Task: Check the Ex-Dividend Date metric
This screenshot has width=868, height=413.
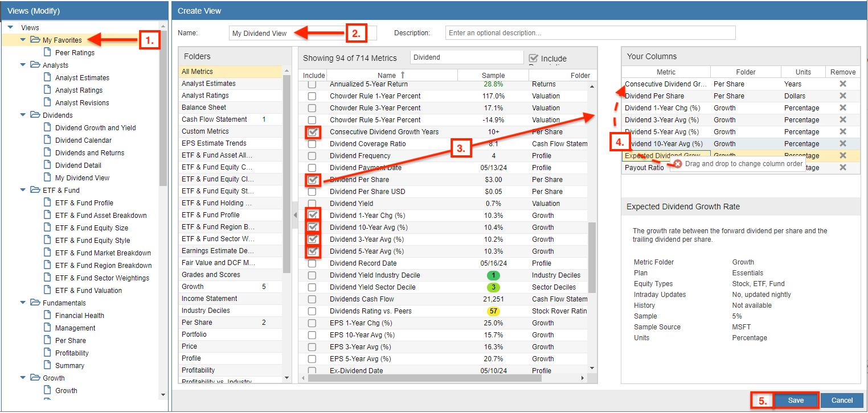Action: pos(312,371)
